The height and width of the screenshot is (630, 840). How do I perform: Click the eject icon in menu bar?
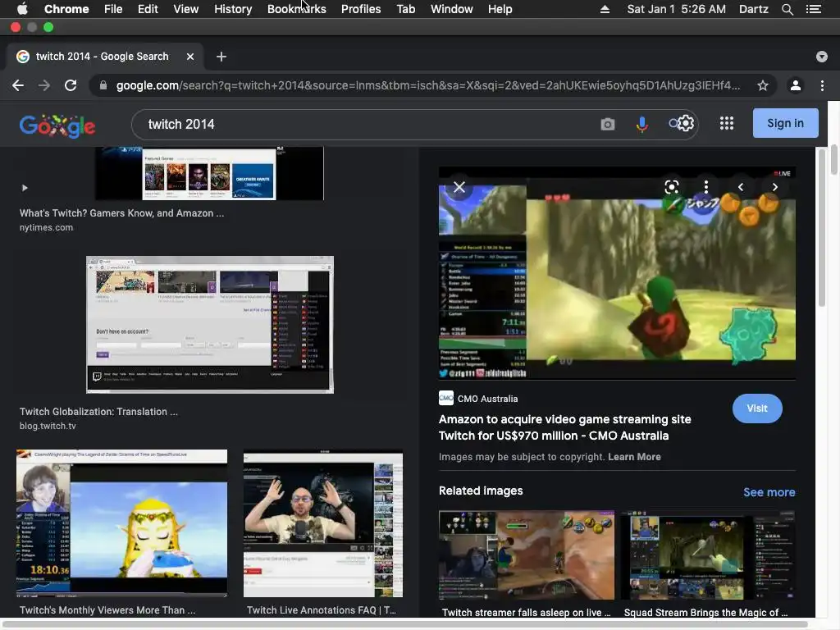[x=605, y=9]
